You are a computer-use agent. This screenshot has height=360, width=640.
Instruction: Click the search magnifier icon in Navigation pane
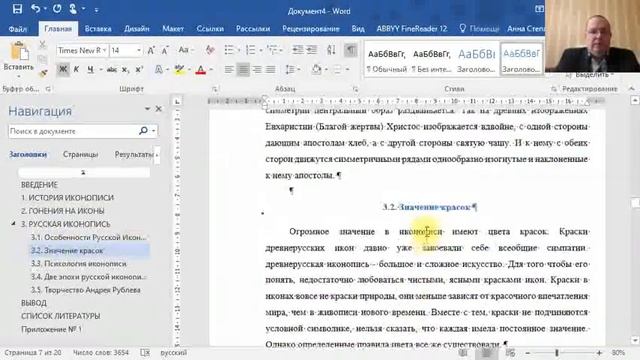(143, 131)
